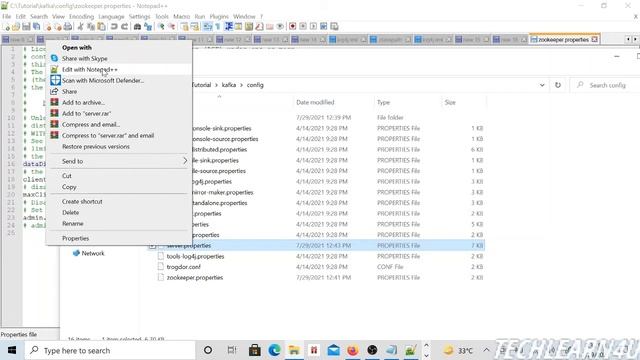This screenshot has height=360, width=640.
Task: Choose Share with Skype in context menu
Action: point(118,58)
